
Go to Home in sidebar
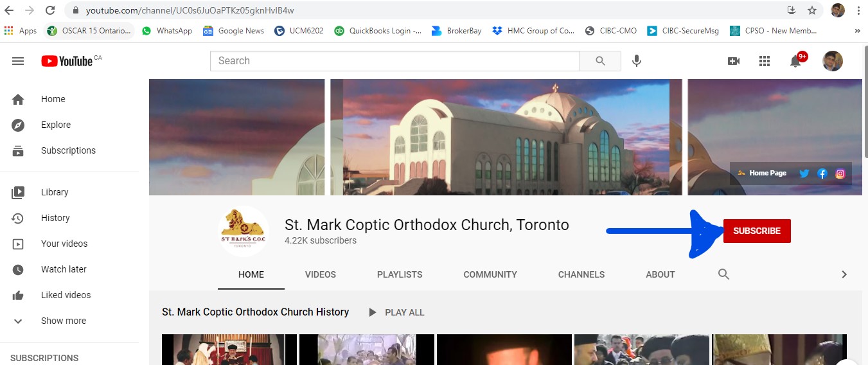[x=69, y=99]
